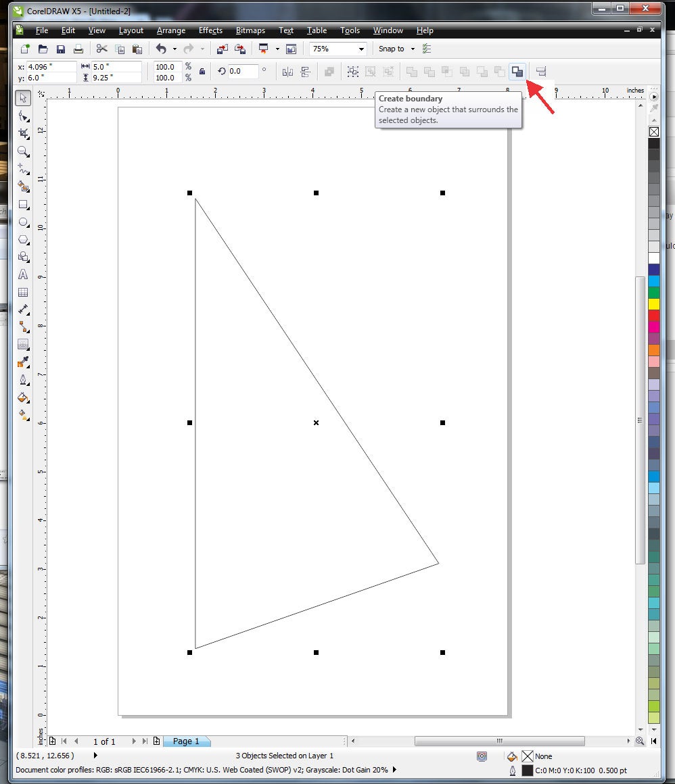Image resolution: width=675 pixels, height=784 pixels.
Task: Pick black from the color palette
Action: [x=654, y=143]
